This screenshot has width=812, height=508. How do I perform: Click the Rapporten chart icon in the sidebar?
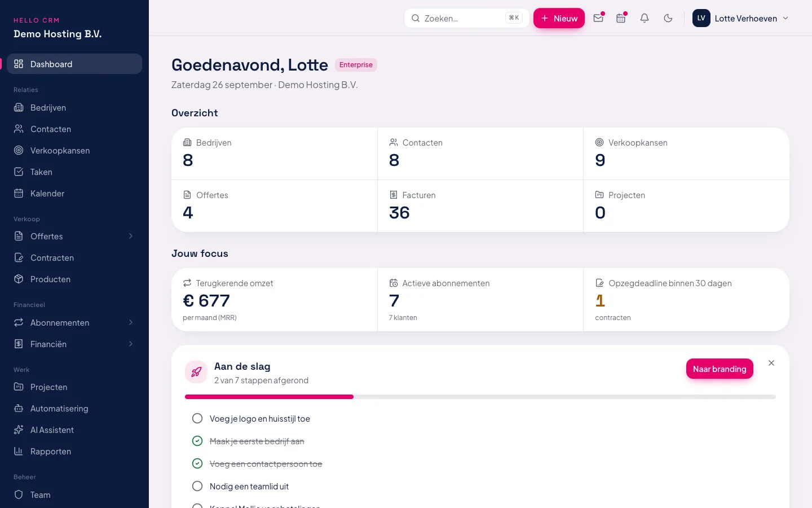coord(19,451)
